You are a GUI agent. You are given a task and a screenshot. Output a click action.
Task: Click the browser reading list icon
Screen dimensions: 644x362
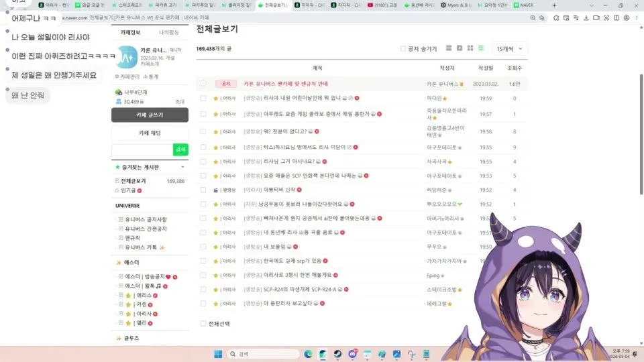[576, 17]
